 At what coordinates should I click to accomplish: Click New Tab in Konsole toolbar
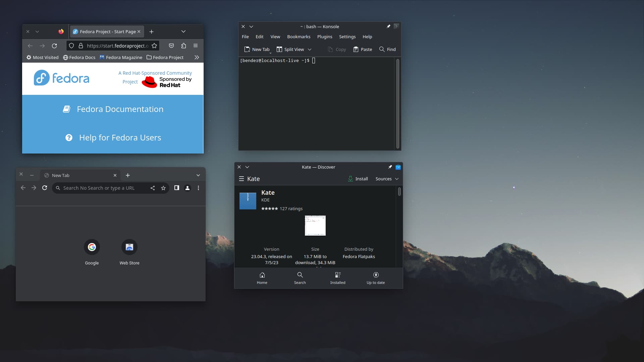coord(257,49)
